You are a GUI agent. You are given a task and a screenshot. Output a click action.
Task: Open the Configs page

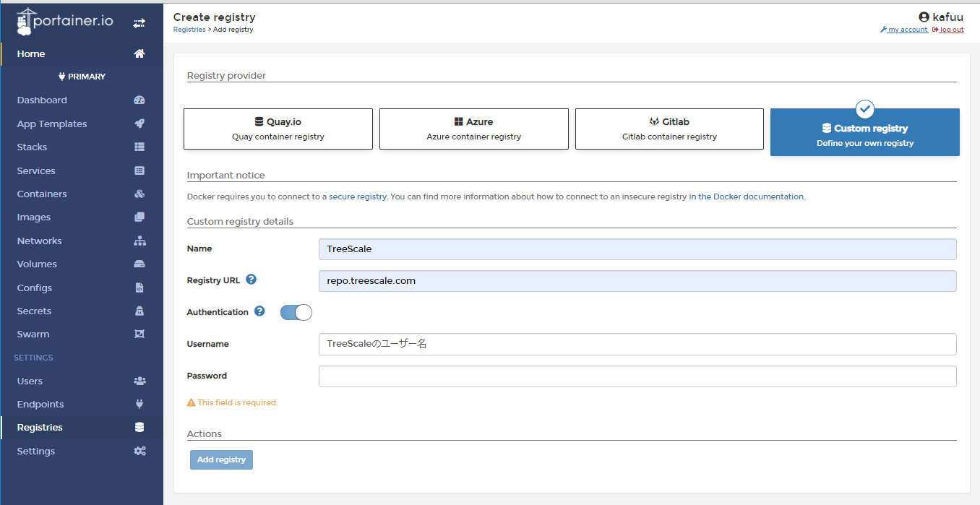click(82, 288)
